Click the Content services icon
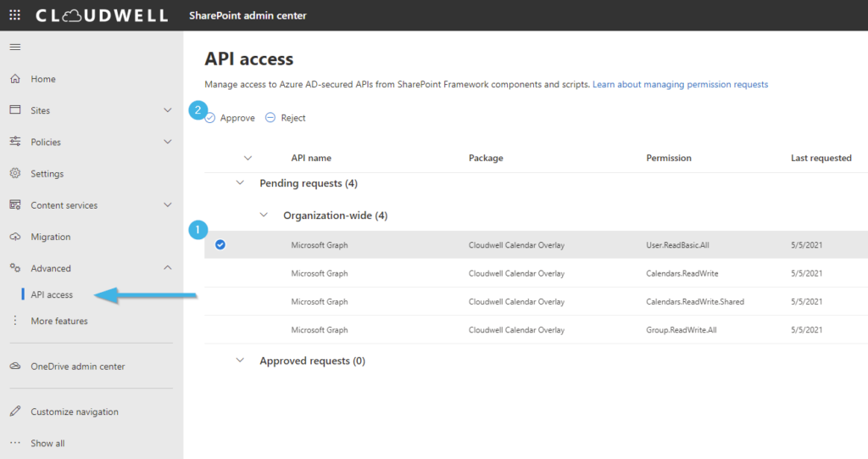 click(15, 204)
